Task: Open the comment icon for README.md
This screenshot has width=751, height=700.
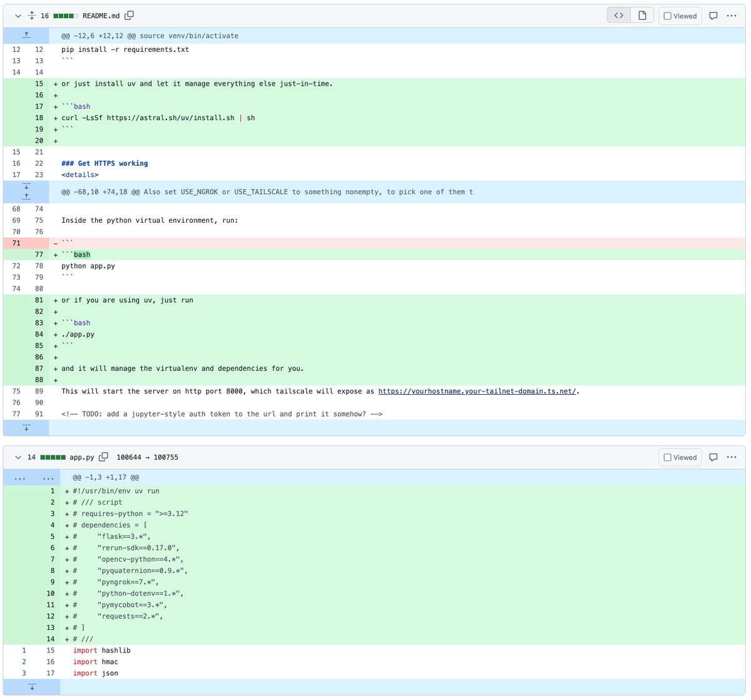Action: [713, 16]
